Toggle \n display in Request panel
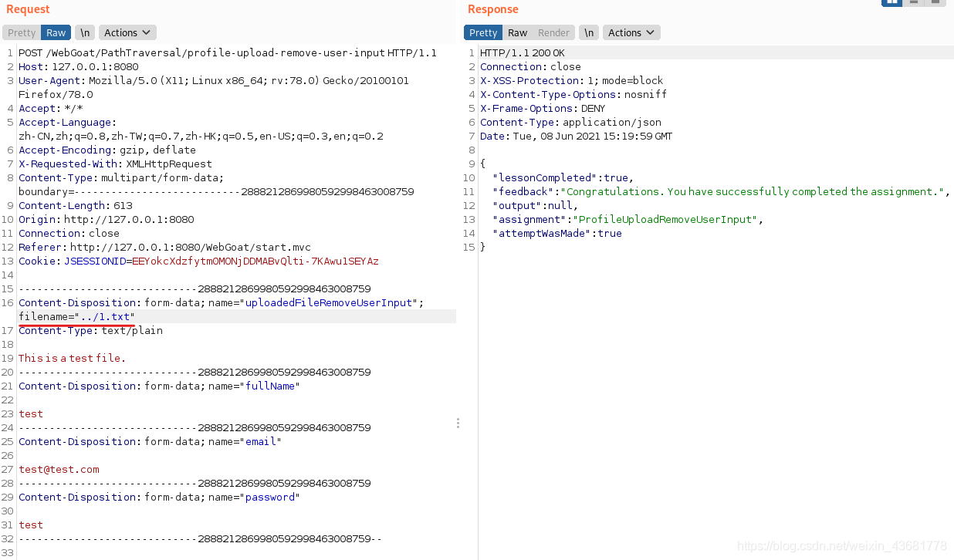Screen dimensions: 954x560 tap(85, 32)
